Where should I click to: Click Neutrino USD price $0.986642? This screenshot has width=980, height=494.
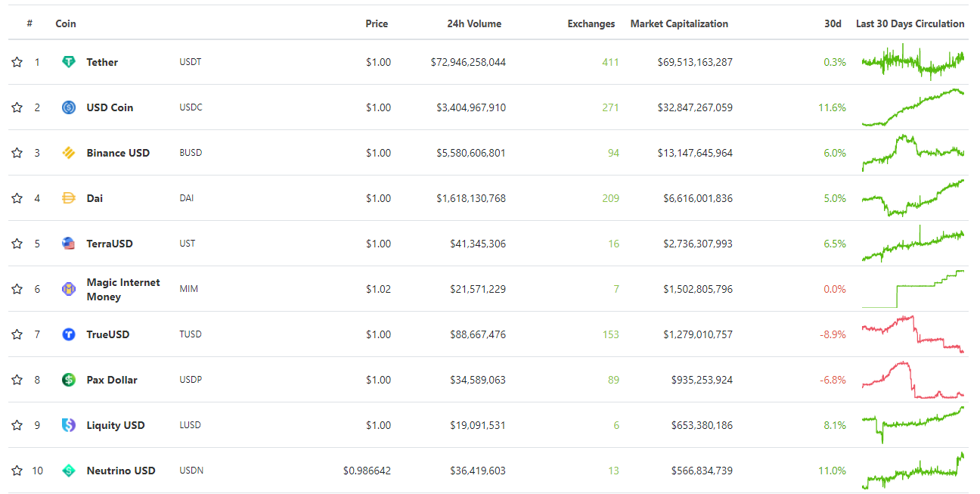click(x=367, y=471)
